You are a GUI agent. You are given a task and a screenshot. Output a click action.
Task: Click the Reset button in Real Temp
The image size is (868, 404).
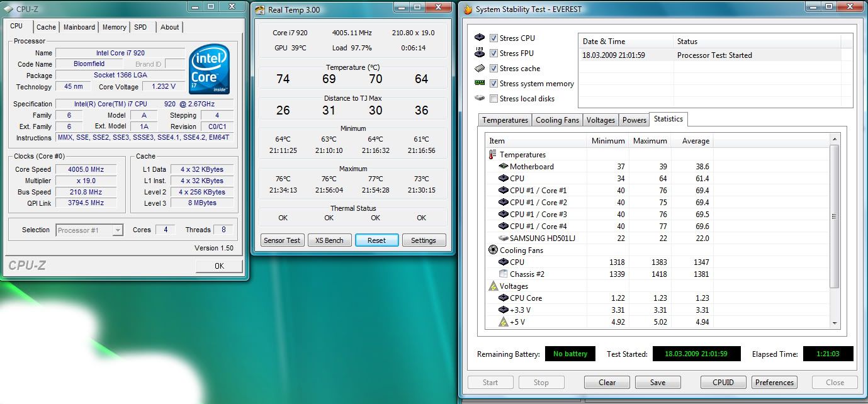pyautogui.click(x=376, y=240)
